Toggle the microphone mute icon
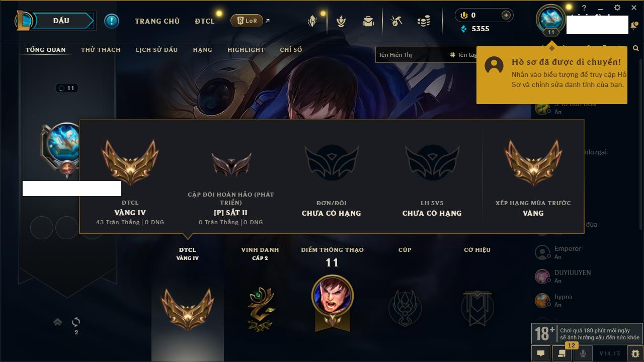 pyautogui.click(x=583, y=353)
